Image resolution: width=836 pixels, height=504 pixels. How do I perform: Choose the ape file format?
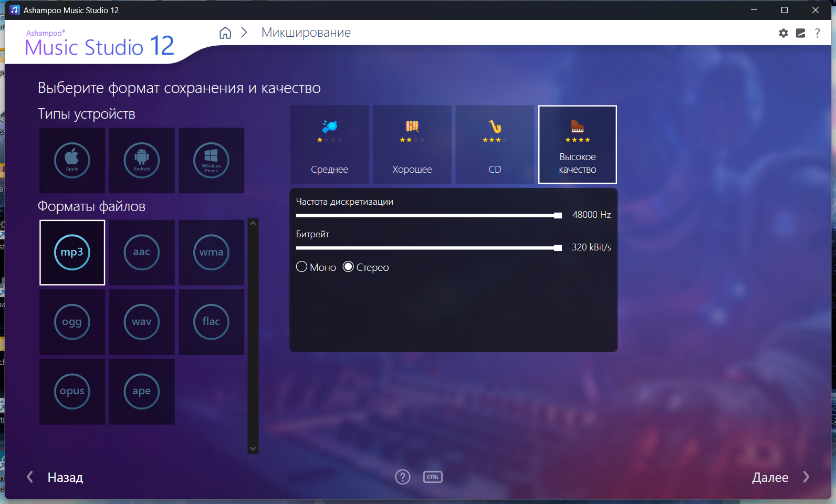142,392
